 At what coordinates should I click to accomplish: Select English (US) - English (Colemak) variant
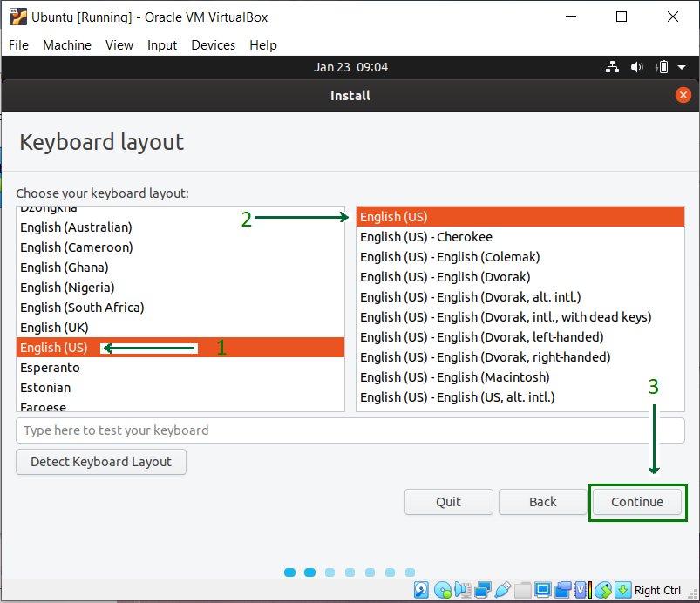point(520,257)
